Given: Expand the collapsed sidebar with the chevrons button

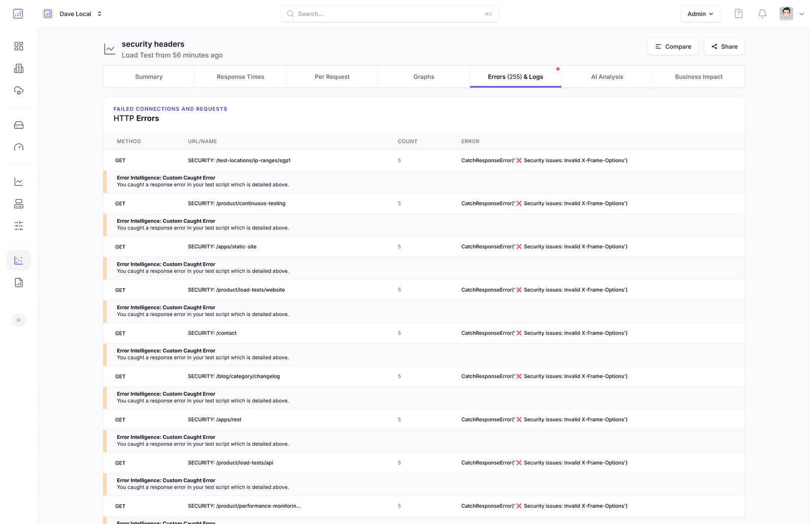Looking at the screenshot, I should click(19, 320).
